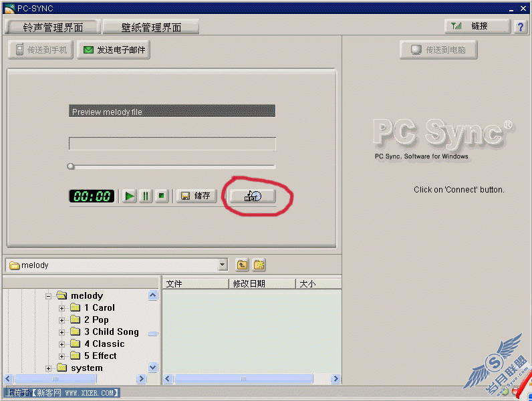Expand the 5 Effect folder

point(61,356)
